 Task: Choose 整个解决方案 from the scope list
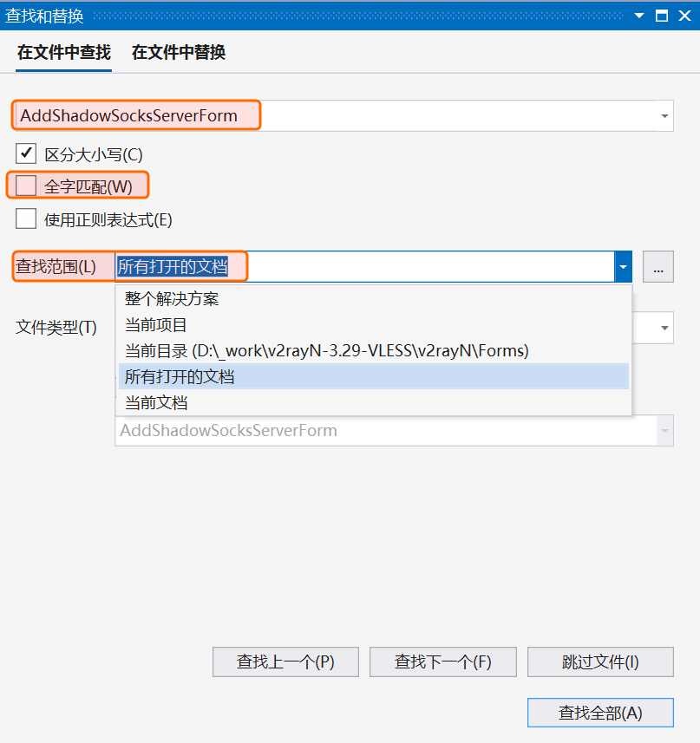tap(172, 299)
